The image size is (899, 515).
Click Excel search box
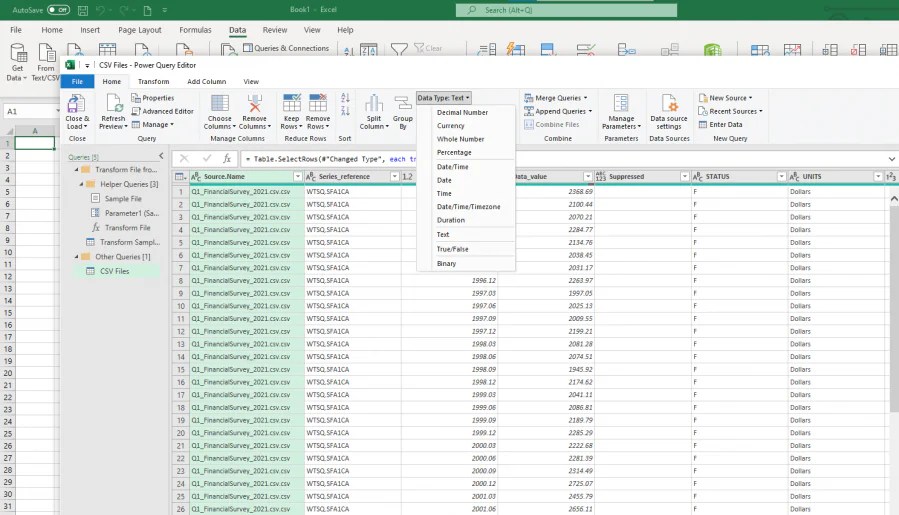pyautogui.click(x=566, y=10)
